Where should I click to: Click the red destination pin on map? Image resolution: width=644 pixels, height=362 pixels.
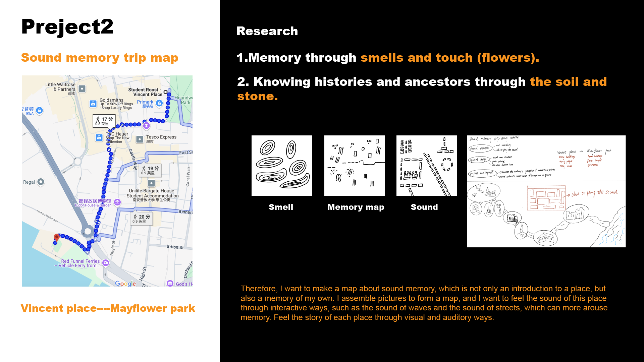coord(57,238)
